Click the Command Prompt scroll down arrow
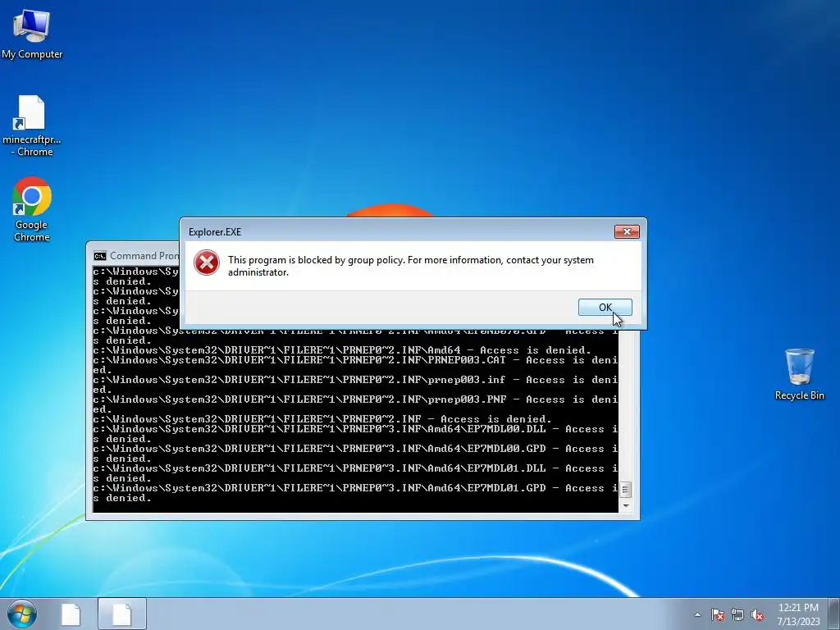840x630 pixels. [x=624, y=505]
